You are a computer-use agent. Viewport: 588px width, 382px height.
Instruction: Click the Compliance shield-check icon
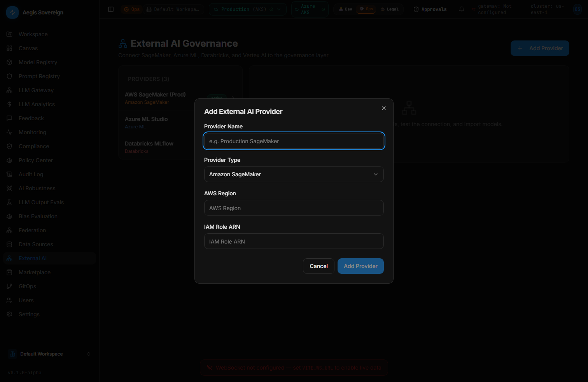click(x=9, y=146)
